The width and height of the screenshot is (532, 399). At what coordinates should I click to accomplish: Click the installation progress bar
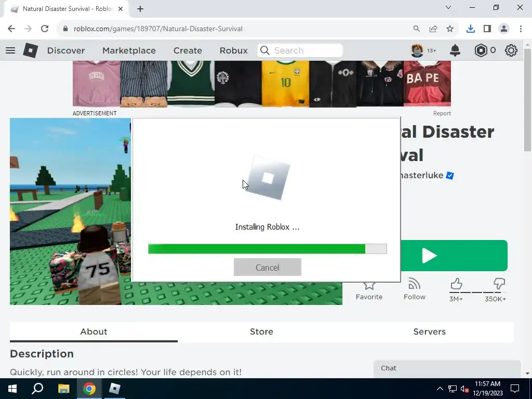[268, 249]
